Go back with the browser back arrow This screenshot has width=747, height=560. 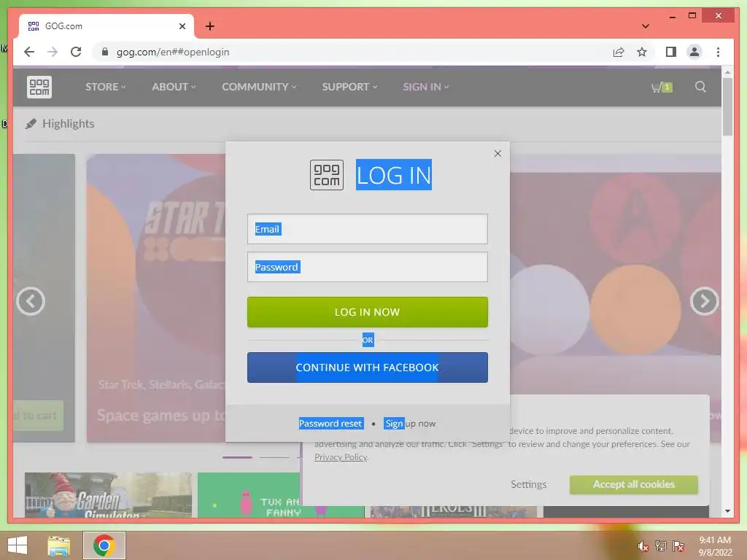click(29, 52)
